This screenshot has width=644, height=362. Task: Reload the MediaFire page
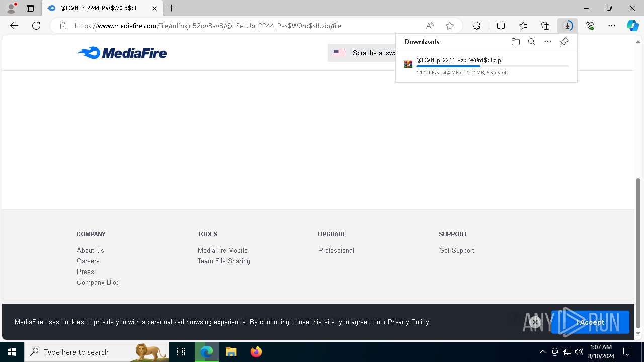[x=36, y=26]
